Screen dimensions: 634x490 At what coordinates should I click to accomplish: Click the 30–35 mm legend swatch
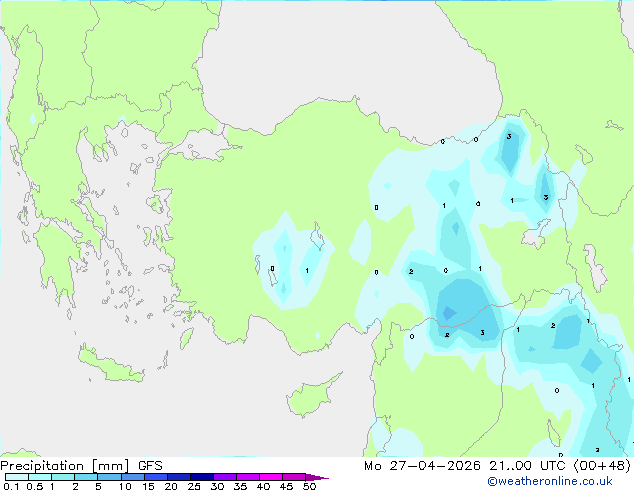pyautogui.click(x=224, y=477)
